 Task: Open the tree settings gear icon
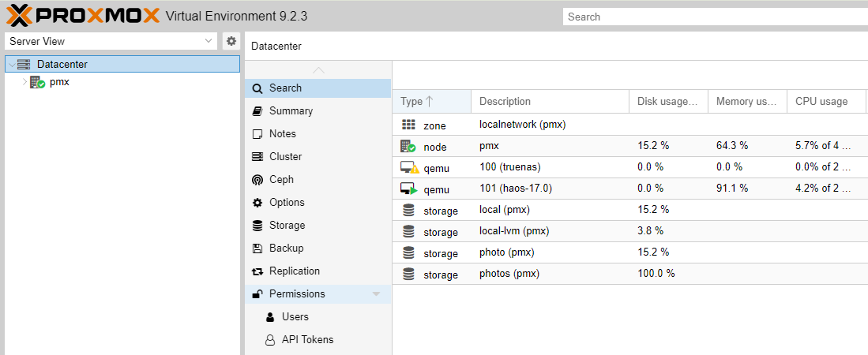click(231, 41)
